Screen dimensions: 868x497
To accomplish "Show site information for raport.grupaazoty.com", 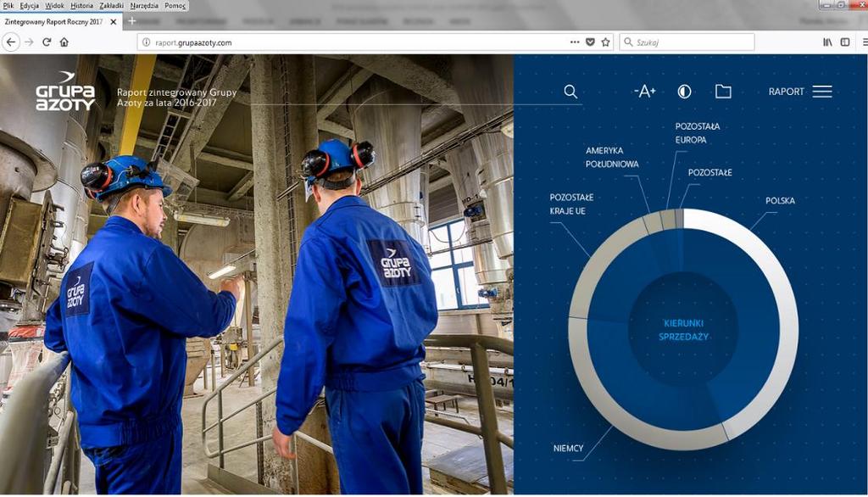I will (146, 42).
